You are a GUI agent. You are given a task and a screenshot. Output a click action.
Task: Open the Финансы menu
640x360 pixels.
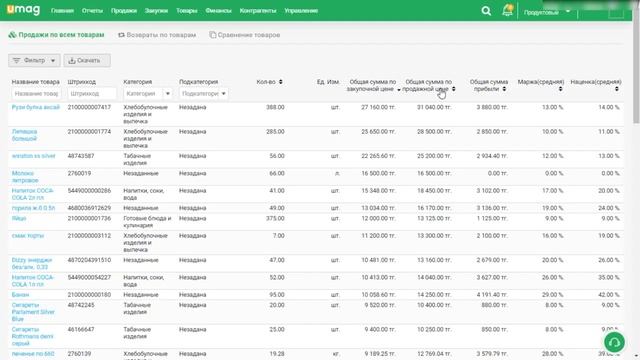[x=218, y=11]
